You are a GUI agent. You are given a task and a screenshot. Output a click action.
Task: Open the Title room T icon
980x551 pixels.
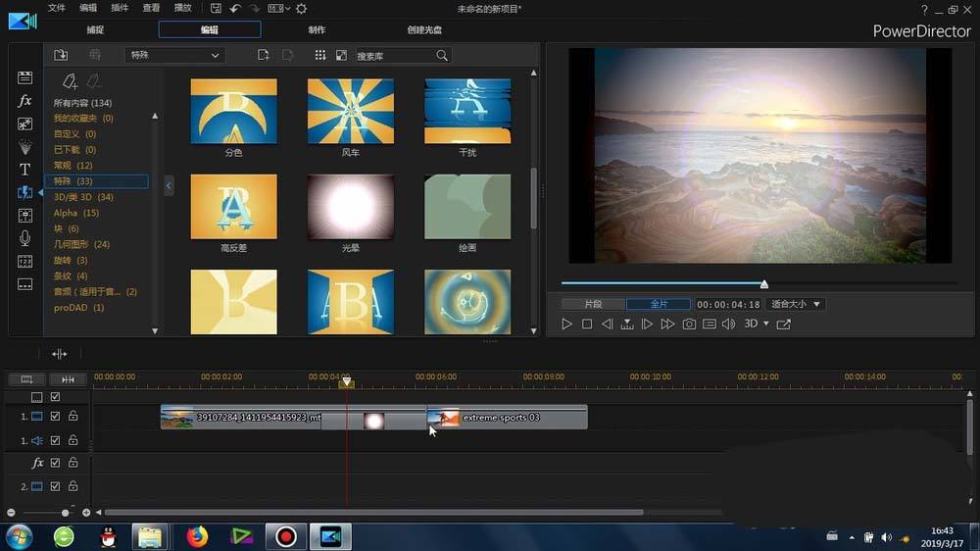(25, 170)
